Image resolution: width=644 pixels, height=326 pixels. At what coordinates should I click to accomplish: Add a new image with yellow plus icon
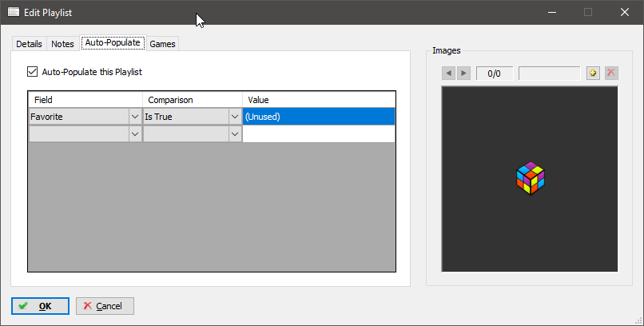tap(593, 73)
